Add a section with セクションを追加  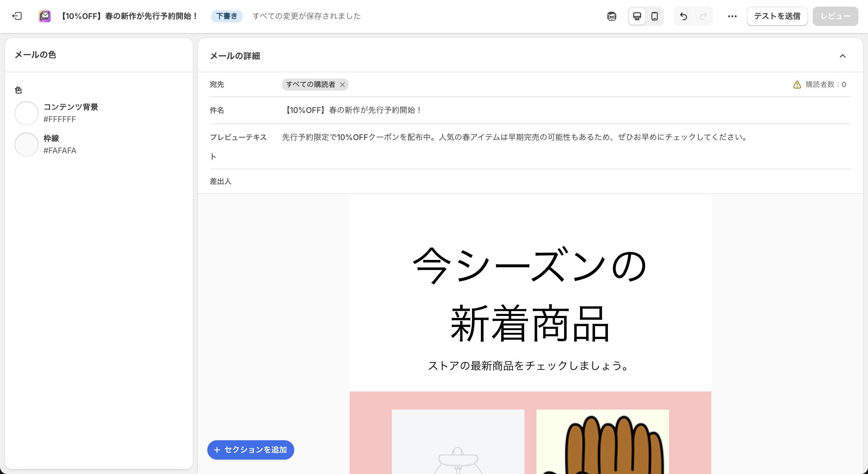click(251, 450)
